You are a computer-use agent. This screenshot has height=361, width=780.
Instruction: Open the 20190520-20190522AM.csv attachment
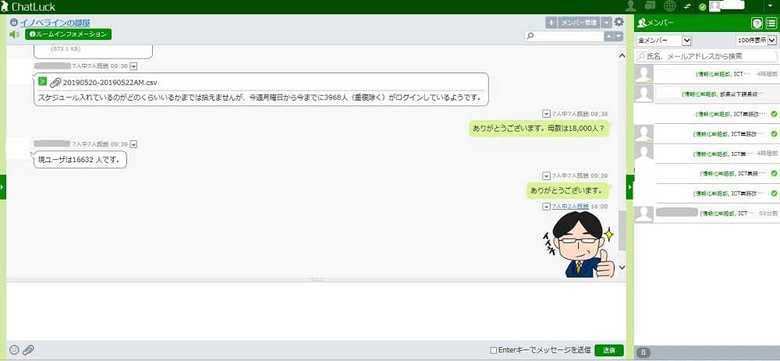coord(110,83)
